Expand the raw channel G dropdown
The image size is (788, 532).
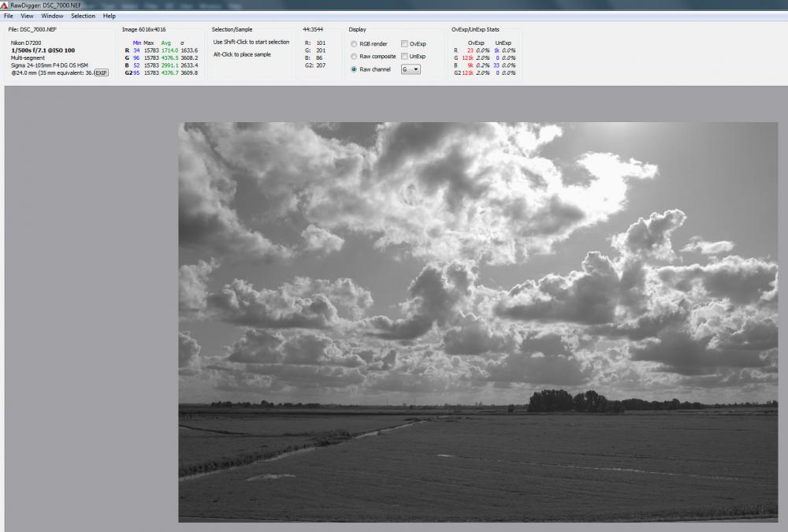(x=411, y=69)
